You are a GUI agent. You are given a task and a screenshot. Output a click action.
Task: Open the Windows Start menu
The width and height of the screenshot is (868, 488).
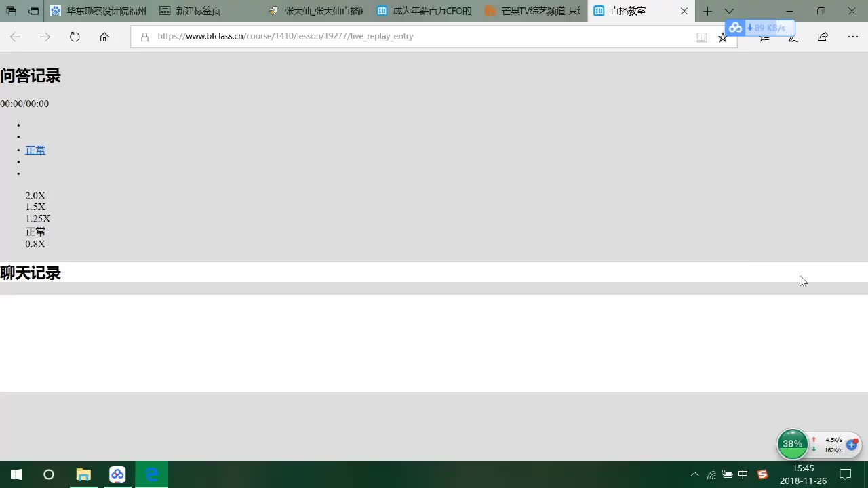tap(16, 474)
